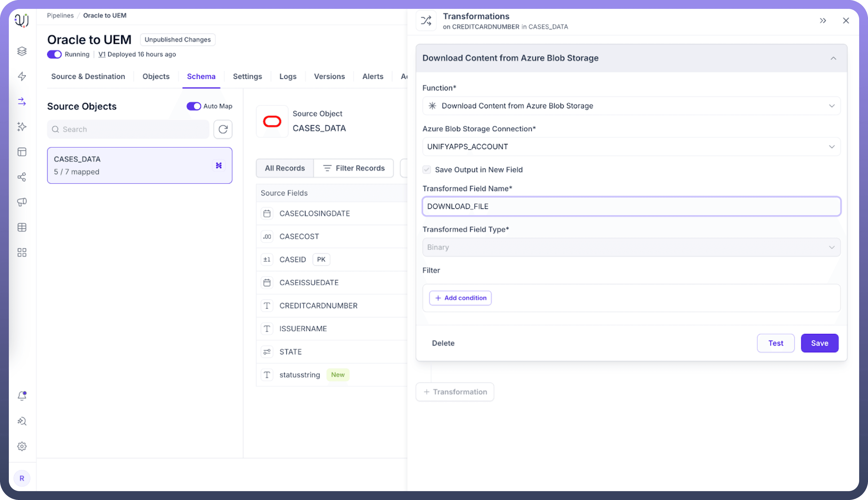Click the Transformed Field Name input
This screenshot has width=868, height=500.
(x=631, y=206)
